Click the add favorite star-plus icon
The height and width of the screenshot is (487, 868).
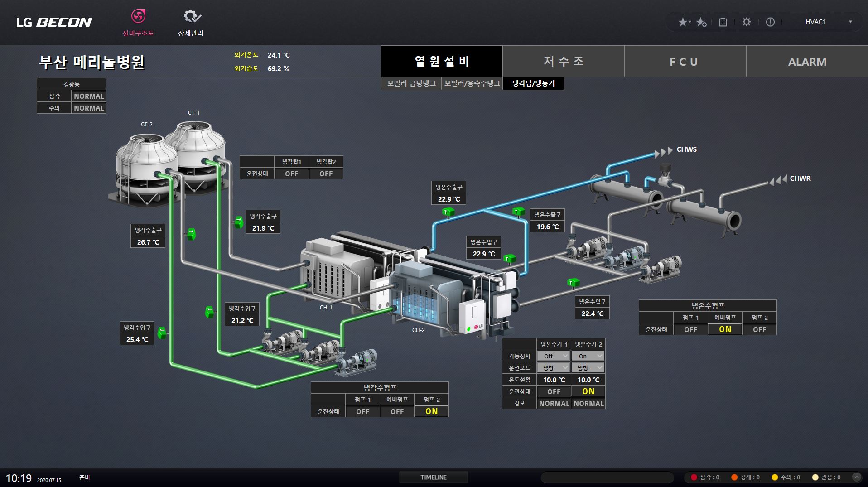pyautogui.click(x=701, y=22)
